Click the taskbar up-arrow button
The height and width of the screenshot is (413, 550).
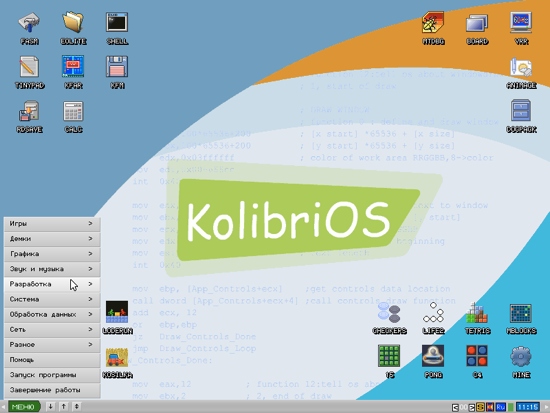click(x=63, y=407)
